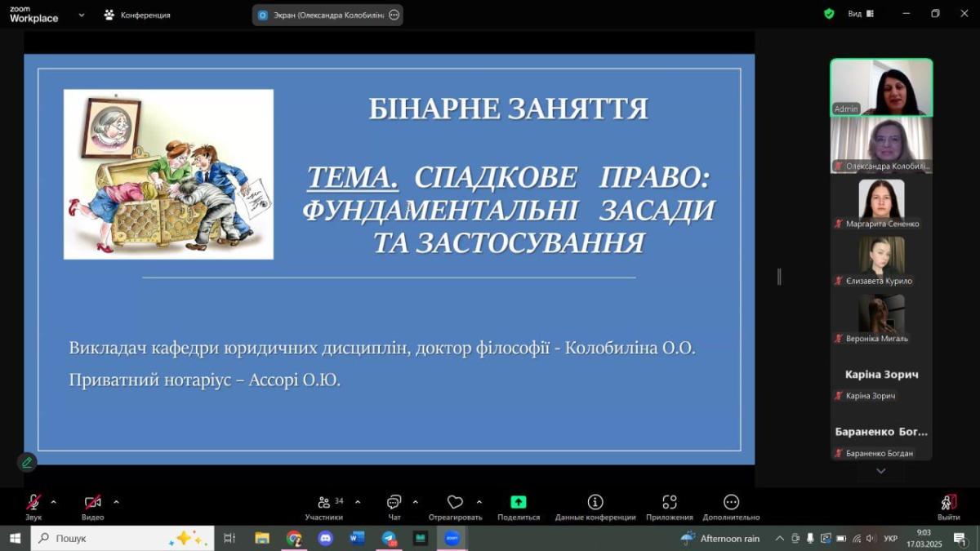Click the inheritance cartoon image on the slide
The width and height of the screenshot is (980, 551).
[168, 174]
